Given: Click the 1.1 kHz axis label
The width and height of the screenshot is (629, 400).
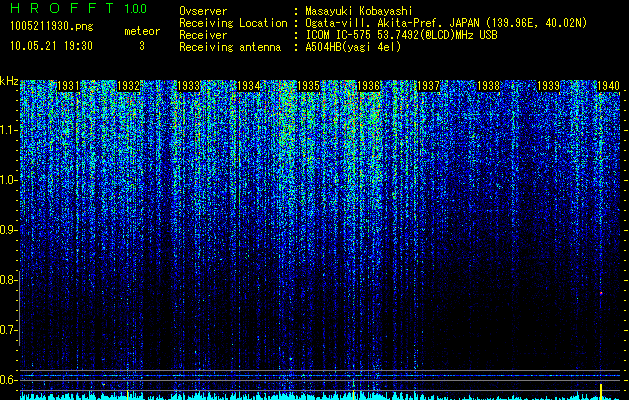Looking at the screenshot, I should click(7, 130).
